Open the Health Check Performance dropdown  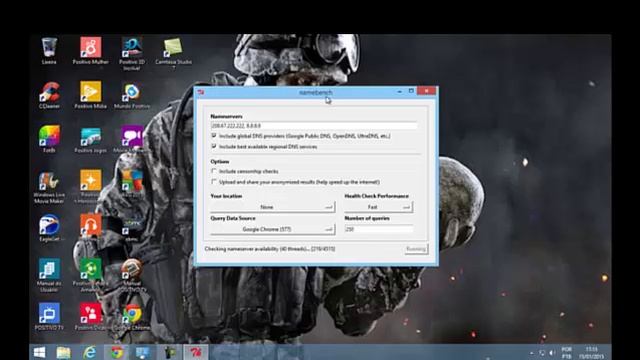pyautogui.click(x=378, y=207)
